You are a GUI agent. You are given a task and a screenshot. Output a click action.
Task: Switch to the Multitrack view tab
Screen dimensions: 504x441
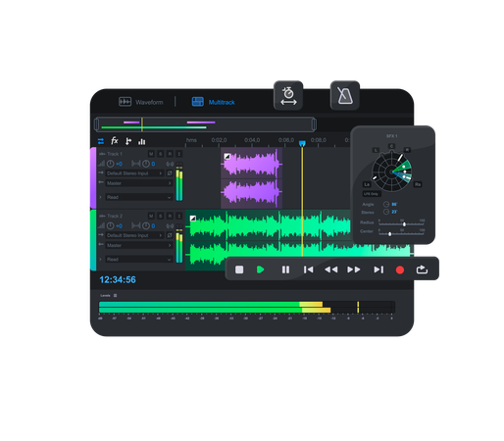click(213, 102)
